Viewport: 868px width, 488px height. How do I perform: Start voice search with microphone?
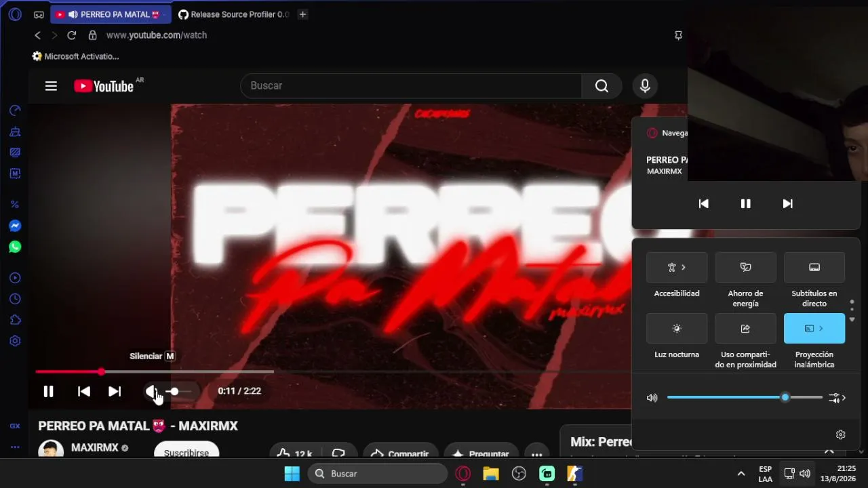pos(645,86)
